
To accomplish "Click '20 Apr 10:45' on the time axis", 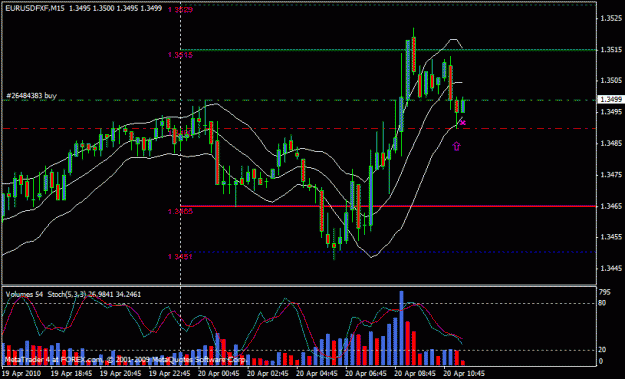I will tap(464, 373).
